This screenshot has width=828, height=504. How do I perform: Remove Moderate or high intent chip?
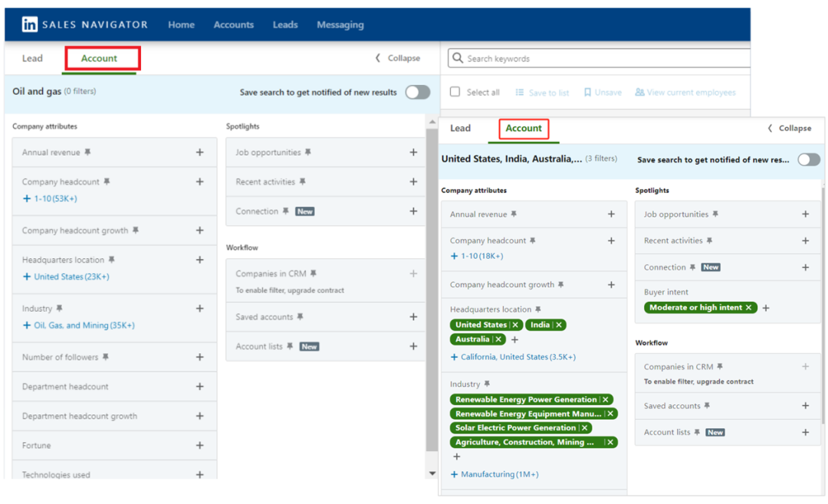click(748, 308)
